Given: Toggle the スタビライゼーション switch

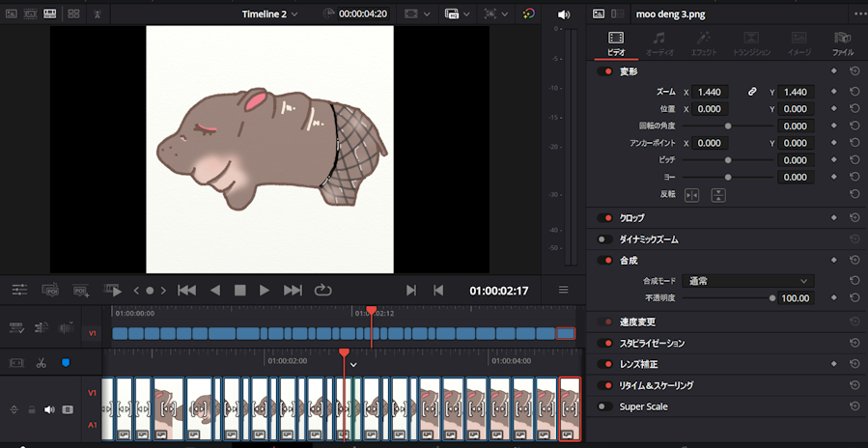Looking at the screenshot, I should point(605,344).
